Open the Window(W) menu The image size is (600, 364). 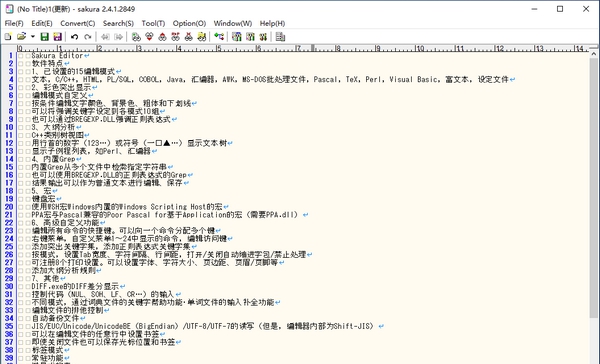tap(233, 23)
